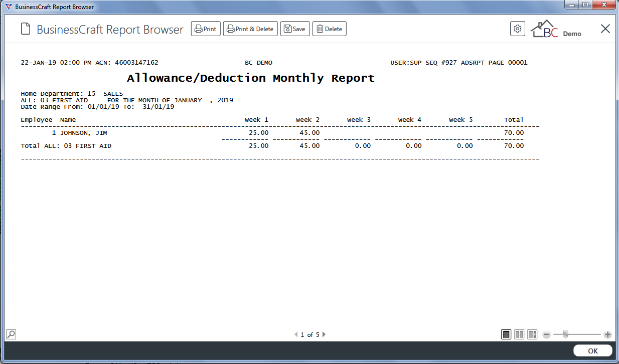This screenshot has height=364, width=619.
Task: Click 'BusinessCraft Report Browser' heading text
Action: [110, 29]
